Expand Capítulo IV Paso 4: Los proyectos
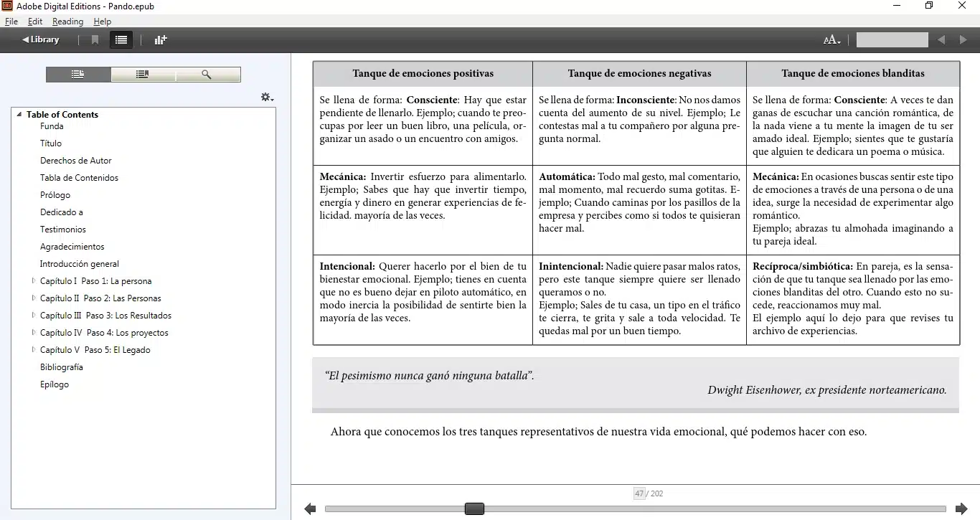Screen dimensions: 980x520 coord(34,333)
